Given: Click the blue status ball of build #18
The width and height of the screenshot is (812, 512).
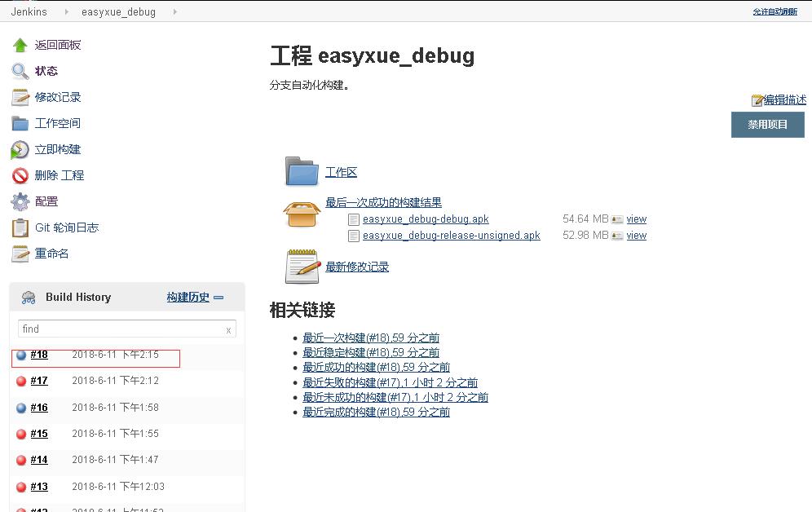Looking at the screenshot, I should point(21,355).
